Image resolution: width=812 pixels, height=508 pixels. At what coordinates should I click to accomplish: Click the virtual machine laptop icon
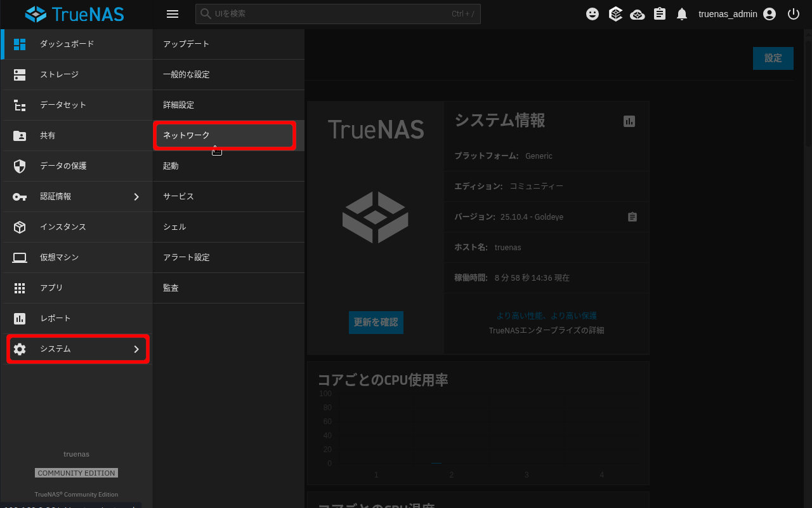click(x=20, y=257)
